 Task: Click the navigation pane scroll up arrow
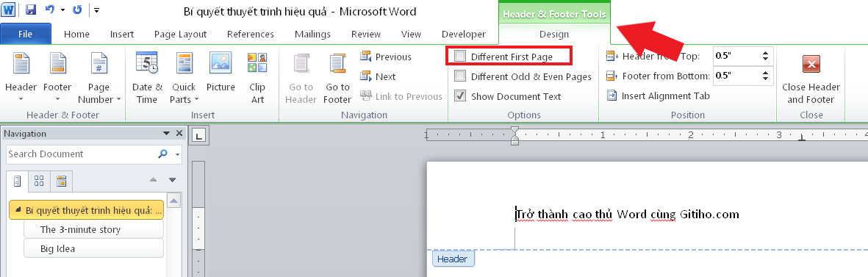pyautogui.click(x=174, y=200)
